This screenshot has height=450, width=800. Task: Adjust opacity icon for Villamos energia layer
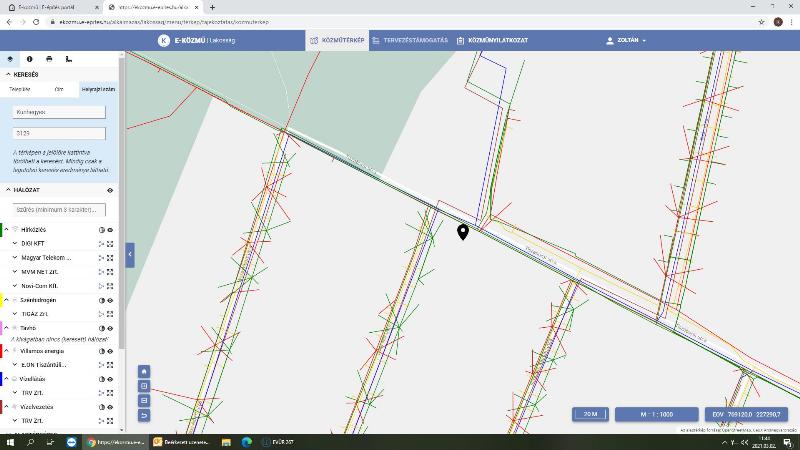[101, 351]
